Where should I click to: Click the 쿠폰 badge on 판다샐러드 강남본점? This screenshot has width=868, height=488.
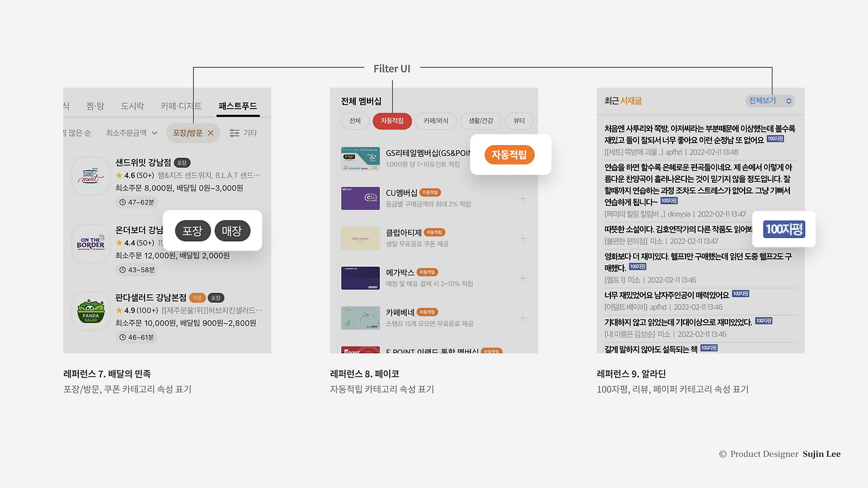197,298
